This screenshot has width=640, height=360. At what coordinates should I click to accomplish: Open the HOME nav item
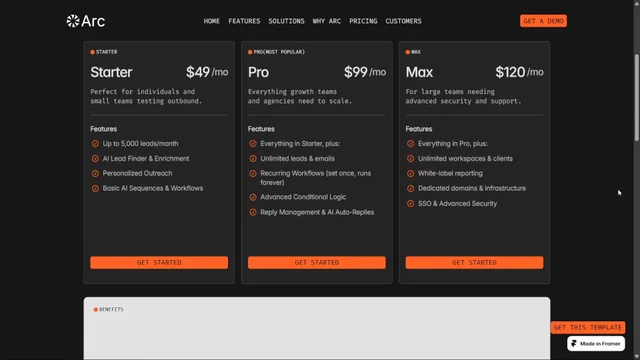tap(211, 21)
